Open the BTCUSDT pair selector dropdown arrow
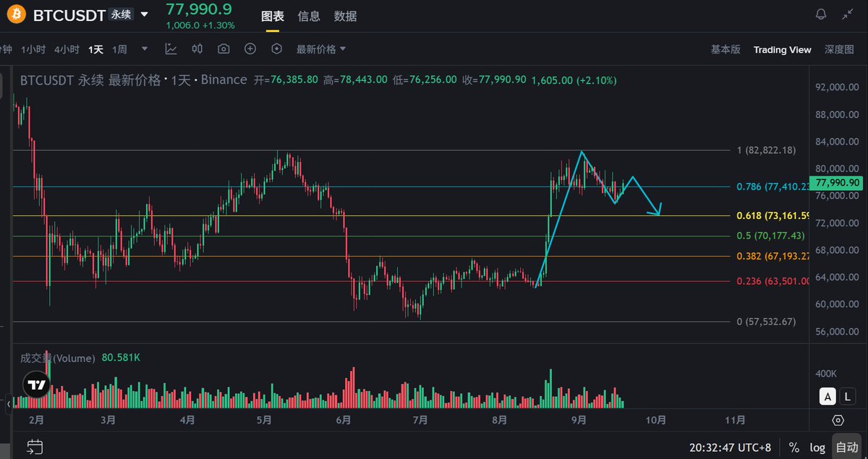The height and width of the screenshot is (459, 868). point(145,14)
